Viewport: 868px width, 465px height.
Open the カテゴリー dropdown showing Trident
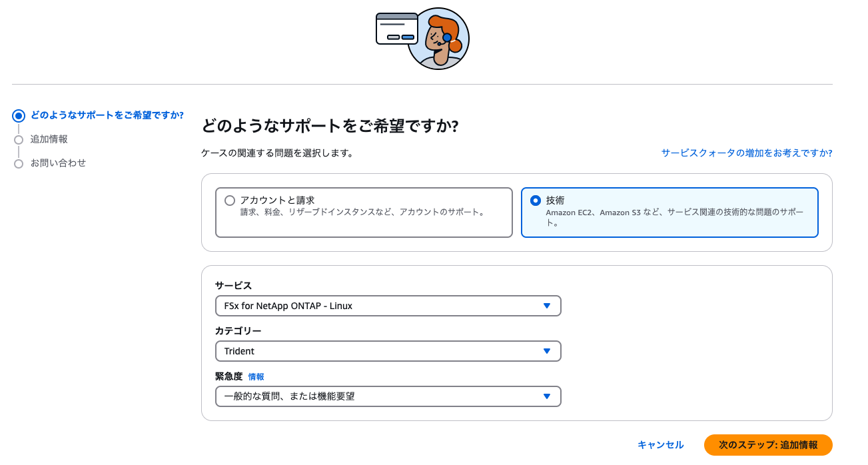388,351
